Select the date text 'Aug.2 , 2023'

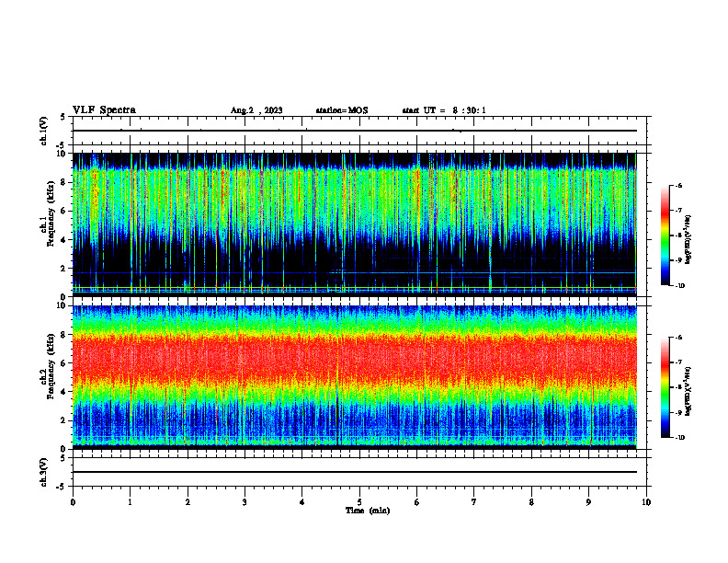[x=256, y=110]
